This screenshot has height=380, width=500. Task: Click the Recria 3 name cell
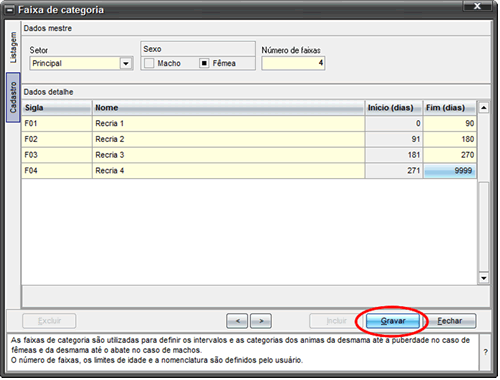(228, 155)
